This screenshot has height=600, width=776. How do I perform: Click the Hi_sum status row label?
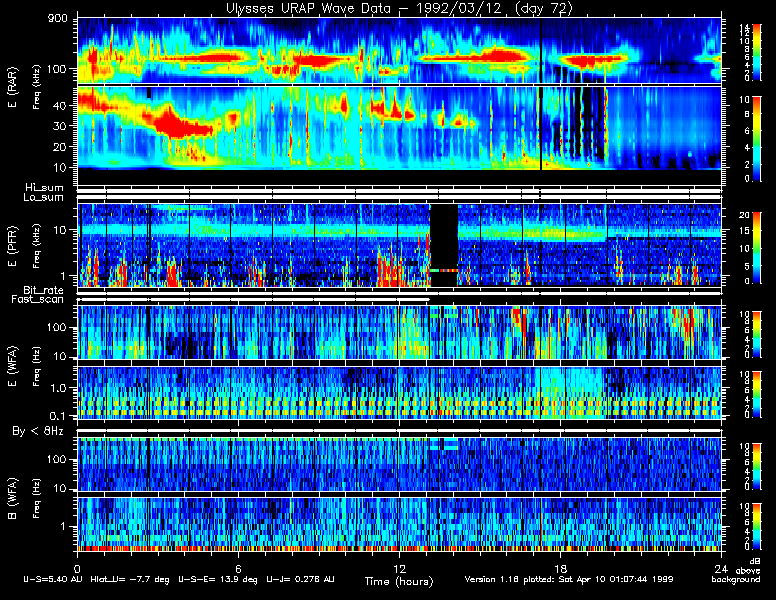(45, 188)
